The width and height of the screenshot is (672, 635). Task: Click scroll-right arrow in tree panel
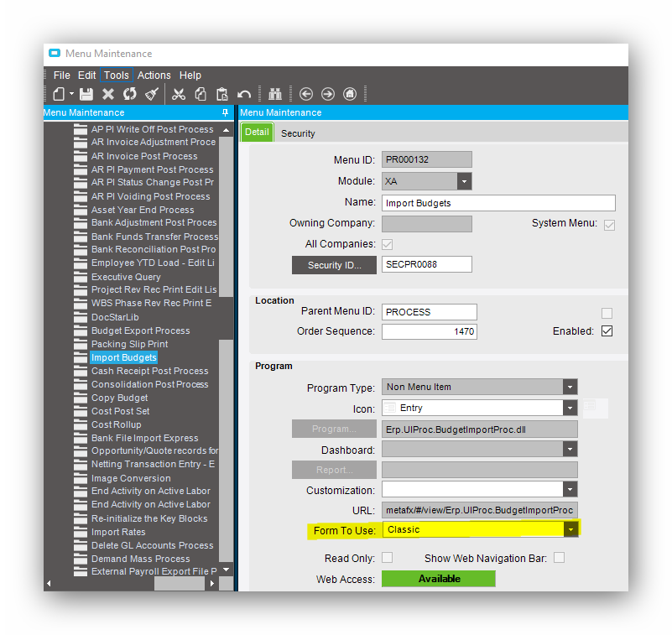pos(211,583)
